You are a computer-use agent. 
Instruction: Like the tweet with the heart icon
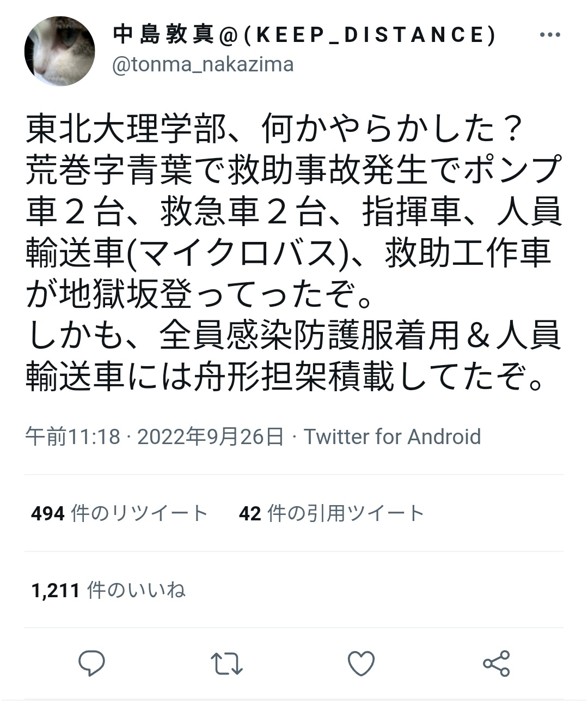pos(361,663)
